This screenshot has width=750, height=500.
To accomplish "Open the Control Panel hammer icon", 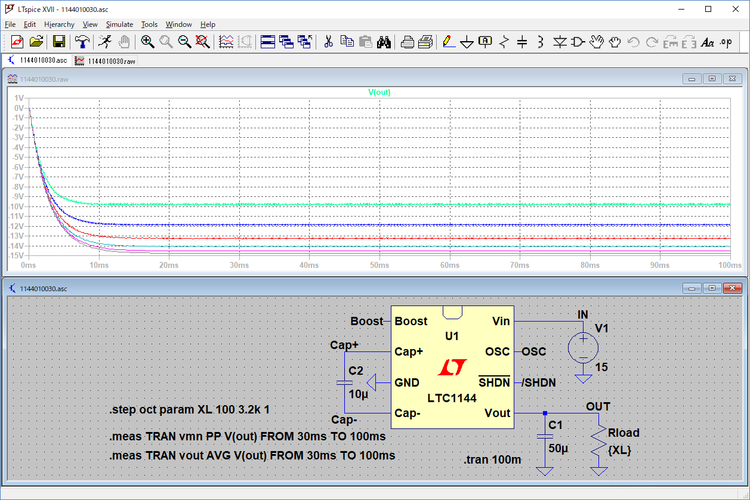I will click(81, 42).
